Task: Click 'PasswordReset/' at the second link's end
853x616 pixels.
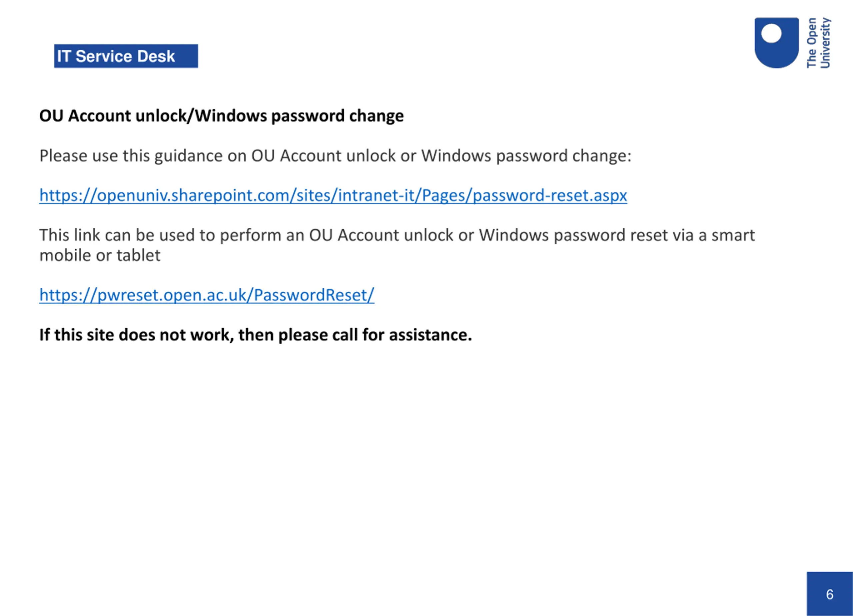Action: [314, 295]
